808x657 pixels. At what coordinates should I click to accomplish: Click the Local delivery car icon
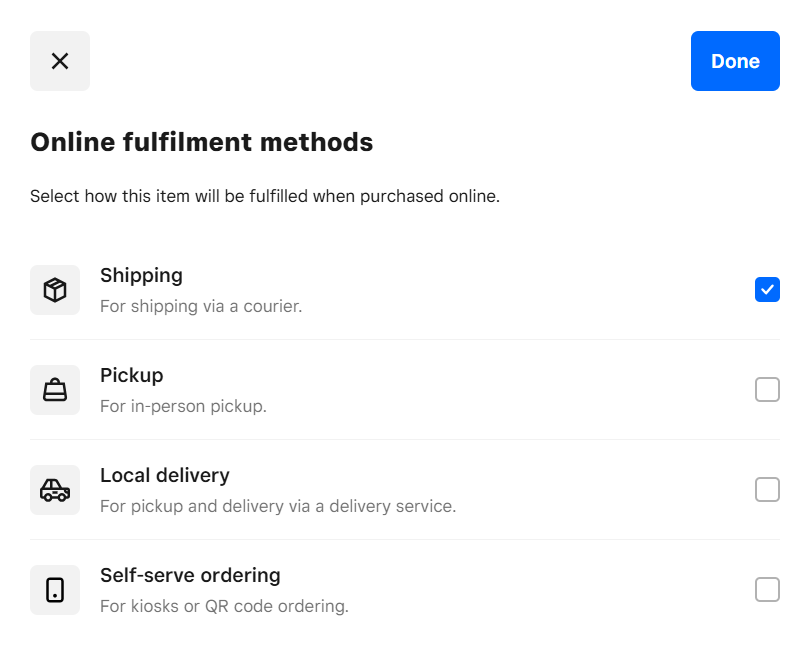click(55, 490)
